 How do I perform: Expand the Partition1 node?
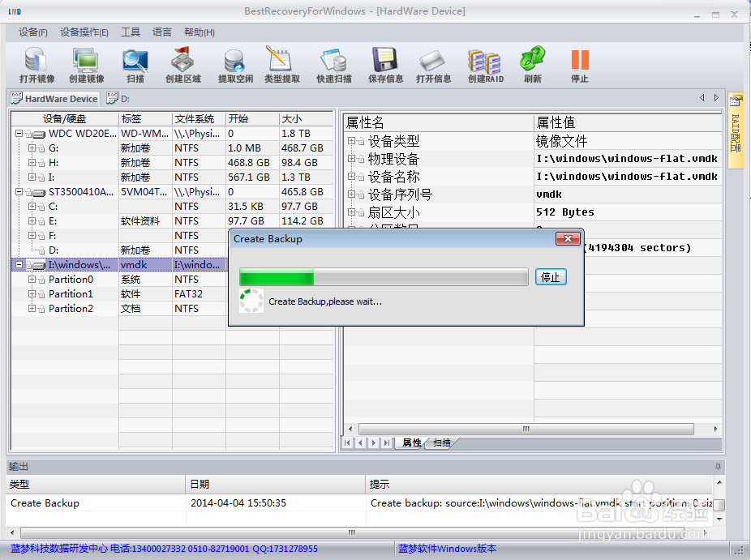(x=32, y=294)
